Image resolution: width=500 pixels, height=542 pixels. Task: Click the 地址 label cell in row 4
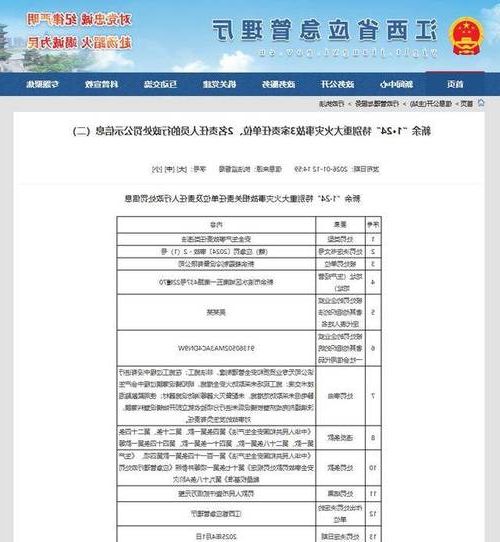coord(340,282)
